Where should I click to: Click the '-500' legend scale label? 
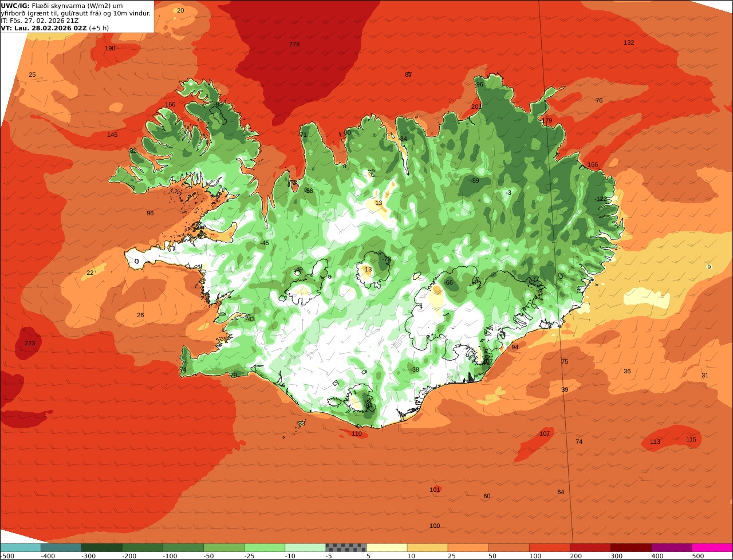tap(6, 556)
